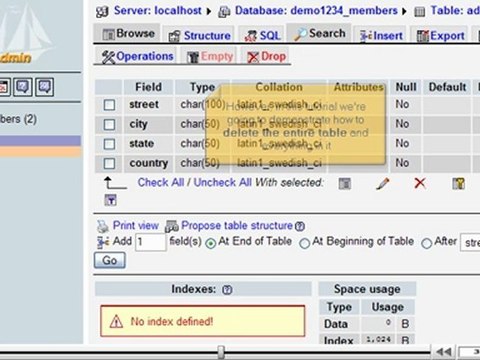The height and width of the screenshot is (360, 480).
Task: Tick the city field checkbox
Action: click(x=109, y=125)
